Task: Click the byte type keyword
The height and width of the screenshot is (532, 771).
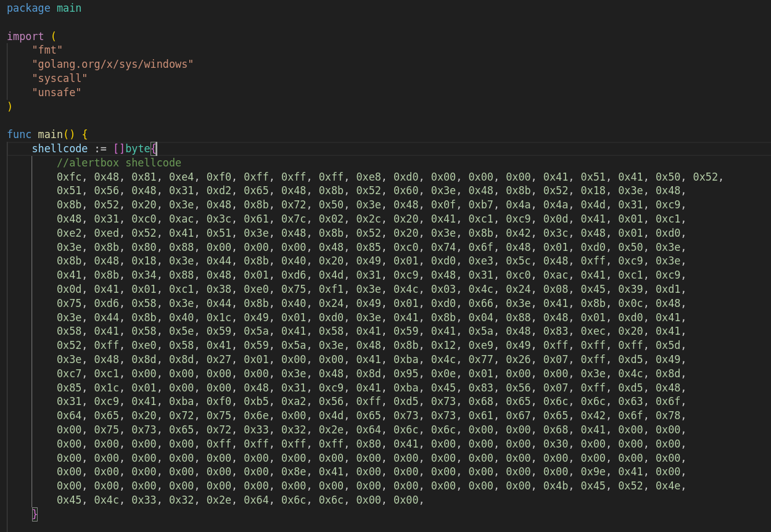Action: point(138,149)
